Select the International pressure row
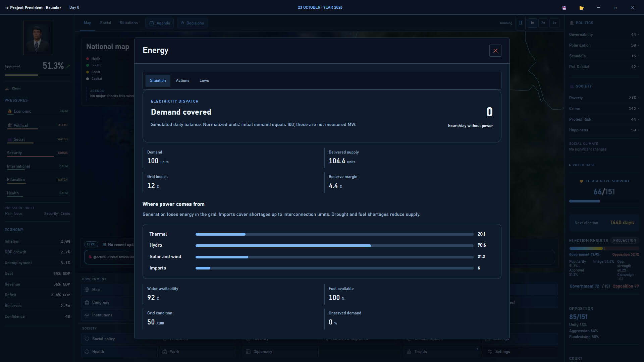The height and width of the screenshot is (362, 644). [x=37, y=166]
